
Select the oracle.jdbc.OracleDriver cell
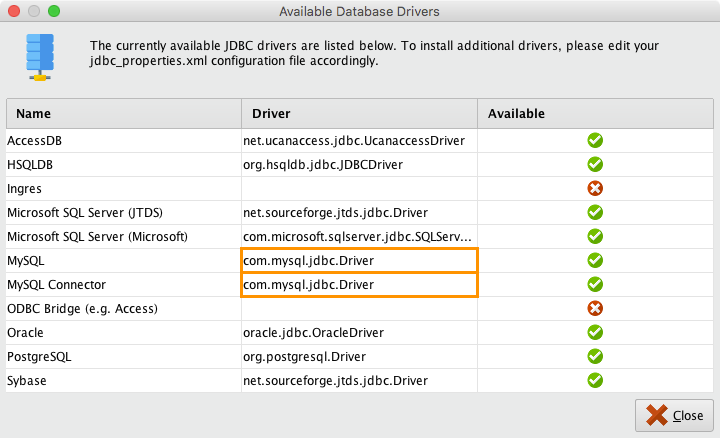tap(314, 332)
